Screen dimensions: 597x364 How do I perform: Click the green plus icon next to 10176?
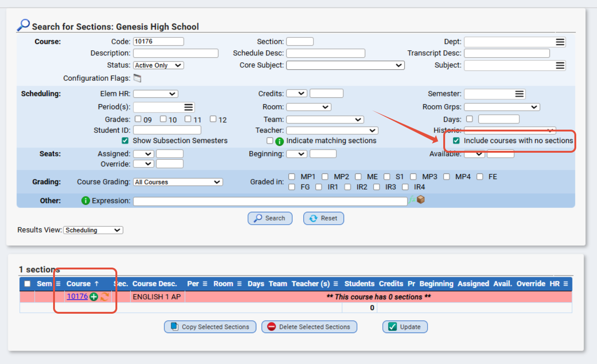(x=94, y=297)
